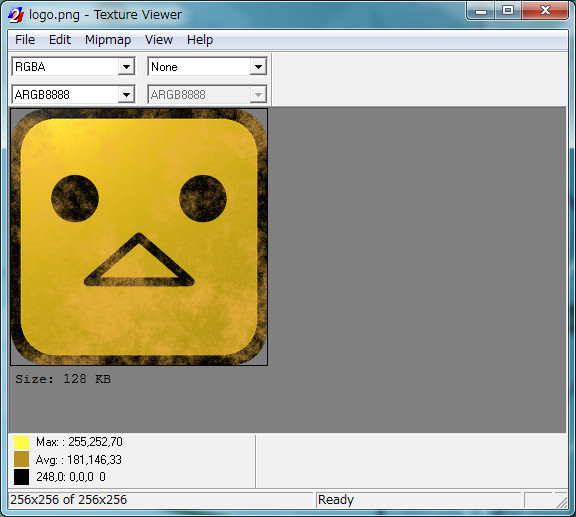Open the View menu
The height and width of the screenshot is (517, 576).
click(159, 40)
